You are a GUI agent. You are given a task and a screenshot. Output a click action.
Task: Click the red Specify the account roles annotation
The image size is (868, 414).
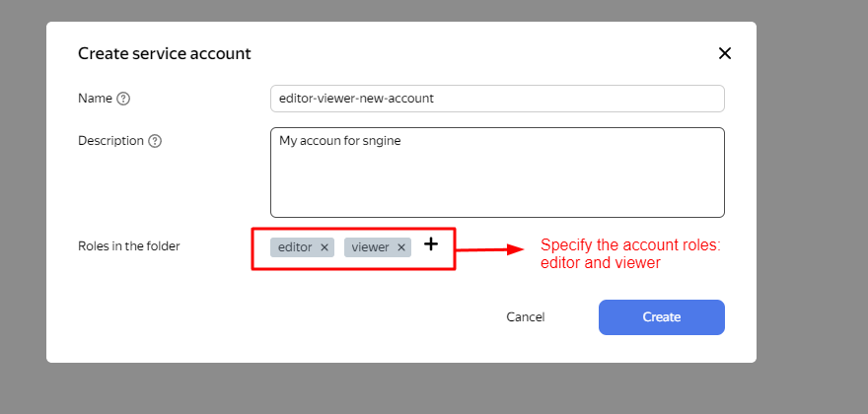pyautogui.click(x=630, y=254)
